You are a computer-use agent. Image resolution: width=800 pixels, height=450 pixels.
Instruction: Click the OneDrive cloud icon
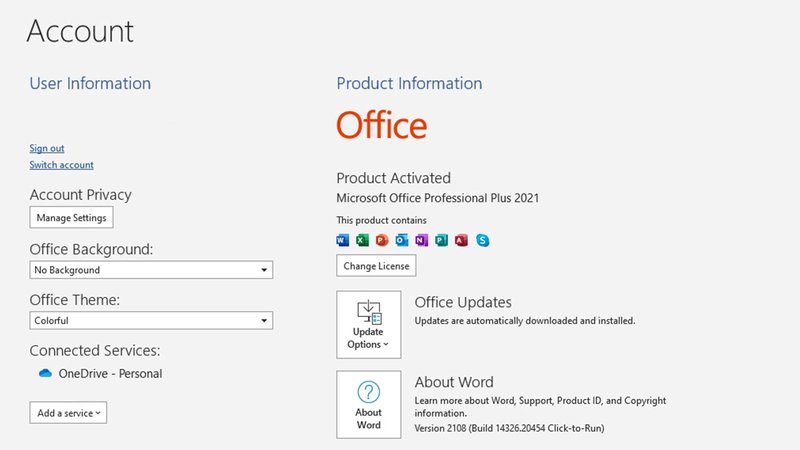coord(45,374)
